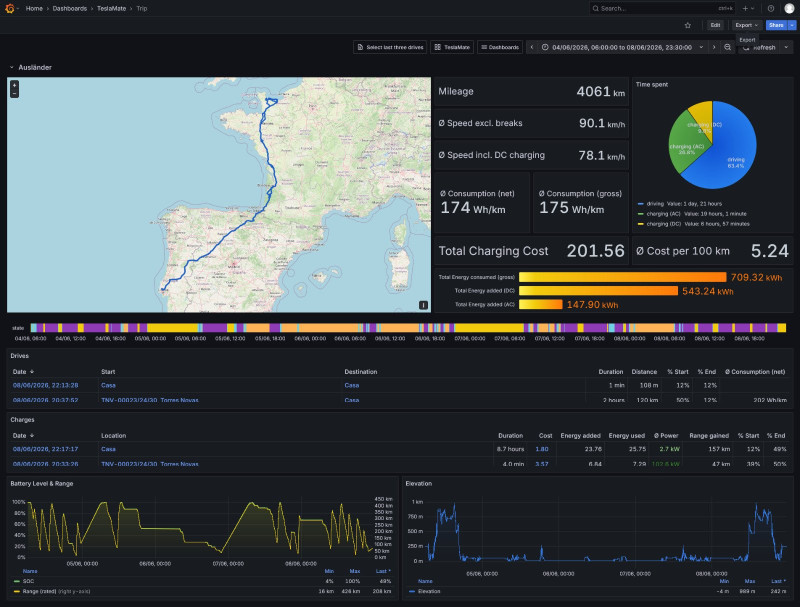Sort Drives by Distance column

tap(644, 371)
